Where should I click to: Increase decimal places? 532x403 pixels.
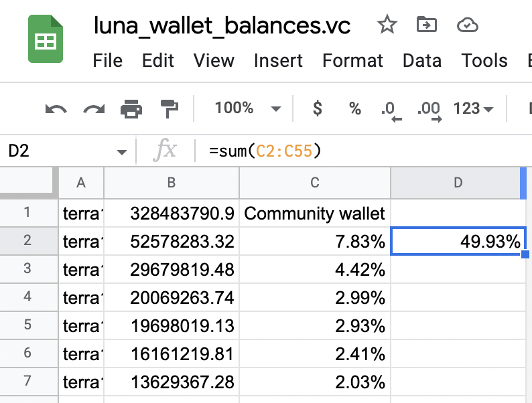click(429, 111)
